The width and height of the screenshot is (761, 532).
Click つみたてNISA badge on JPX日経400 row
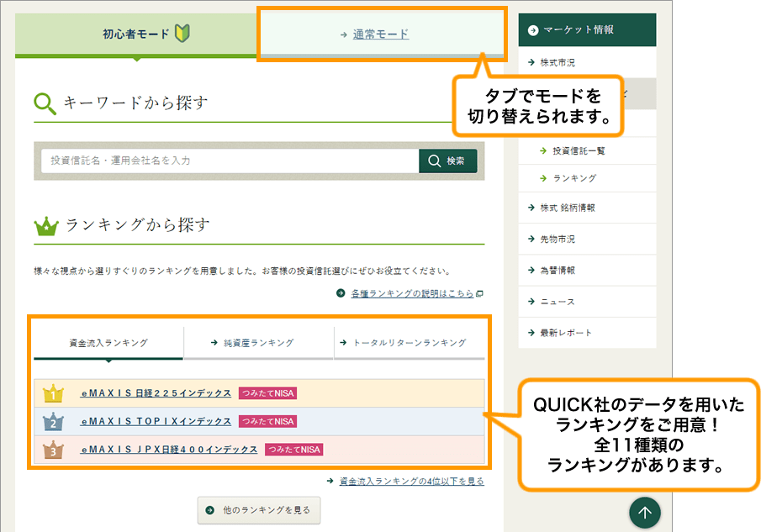click(294, 450)
